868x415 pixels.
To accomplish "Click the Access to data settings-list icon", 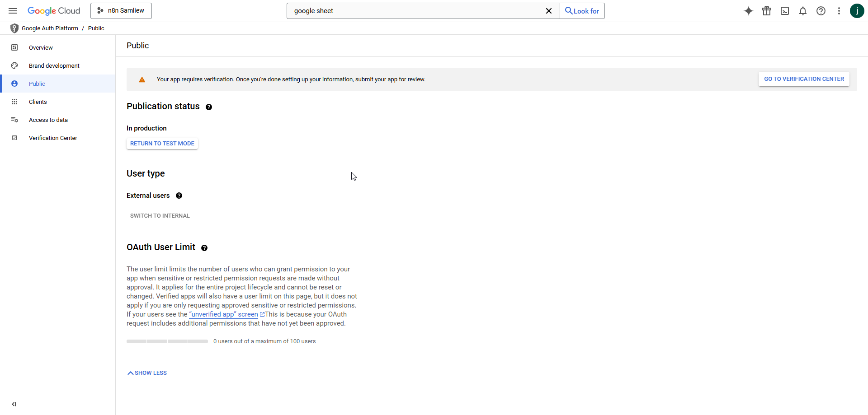I will click(x=14, y=120).
